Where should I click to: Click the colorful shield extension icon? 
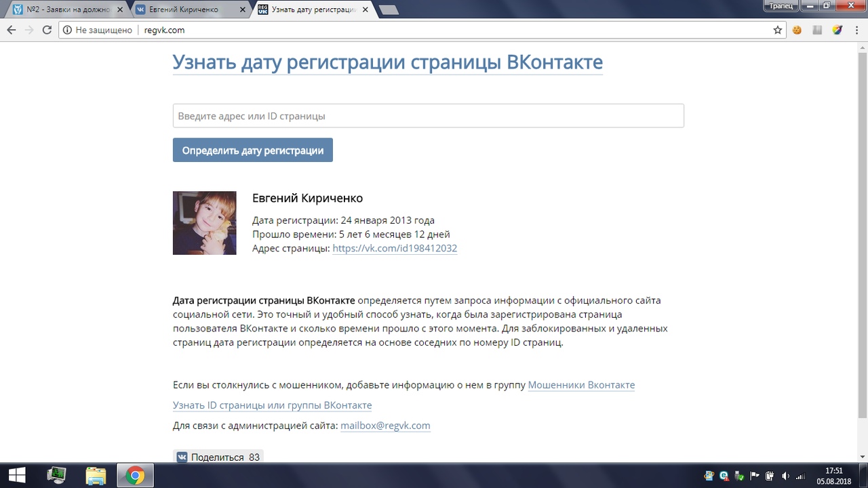click(x=837, y=30)
